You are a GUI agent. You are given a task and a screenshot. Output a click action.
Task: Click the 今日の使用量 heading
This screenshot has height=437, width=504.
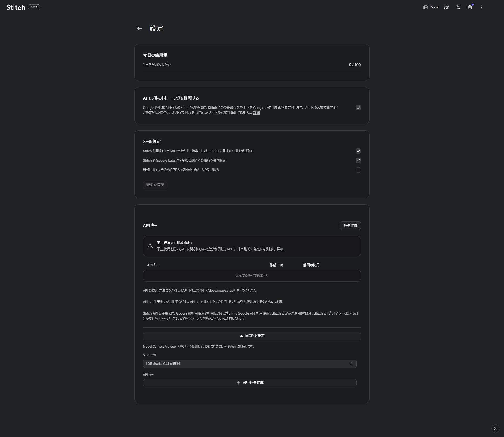(x=155, y=55)
